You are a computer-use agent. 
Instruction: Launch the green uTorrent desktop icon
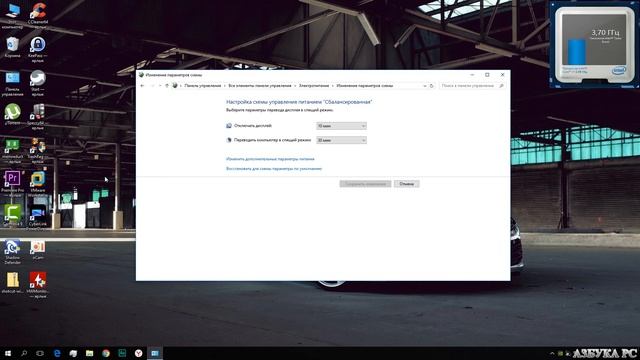click(x=12, y=114)
